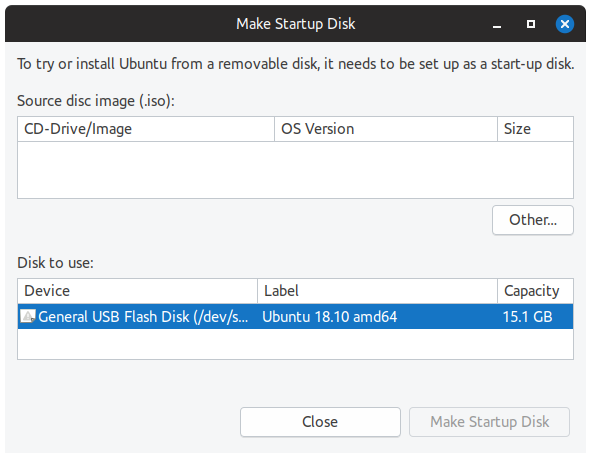Screen dimensions: 595x462
Task: Click the 15.1 GB capacity cell
Action: (527, 317)
